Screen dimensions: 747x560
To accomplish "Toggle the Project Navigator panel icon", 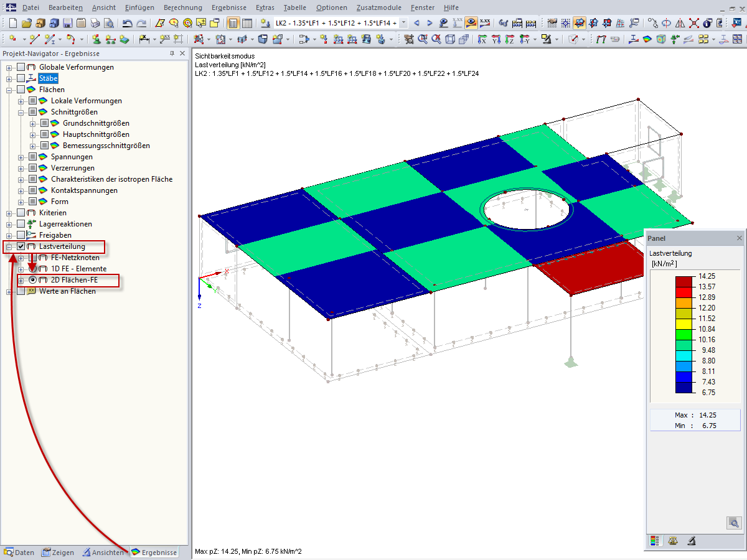I will coord(233,23).
